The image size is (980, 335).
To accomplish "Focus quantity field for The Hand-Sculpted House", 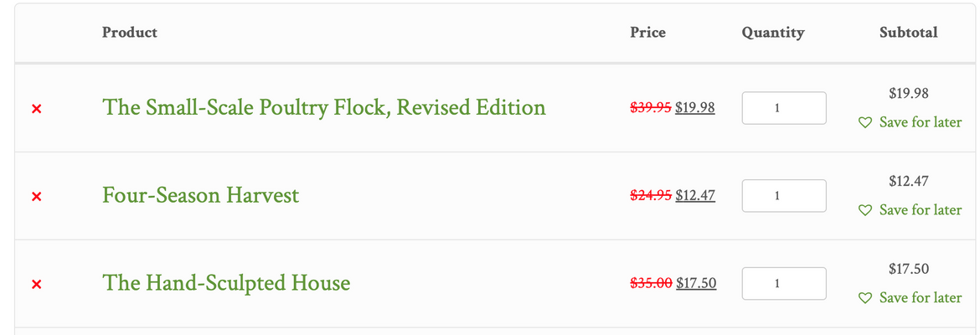I will point(784,283).
